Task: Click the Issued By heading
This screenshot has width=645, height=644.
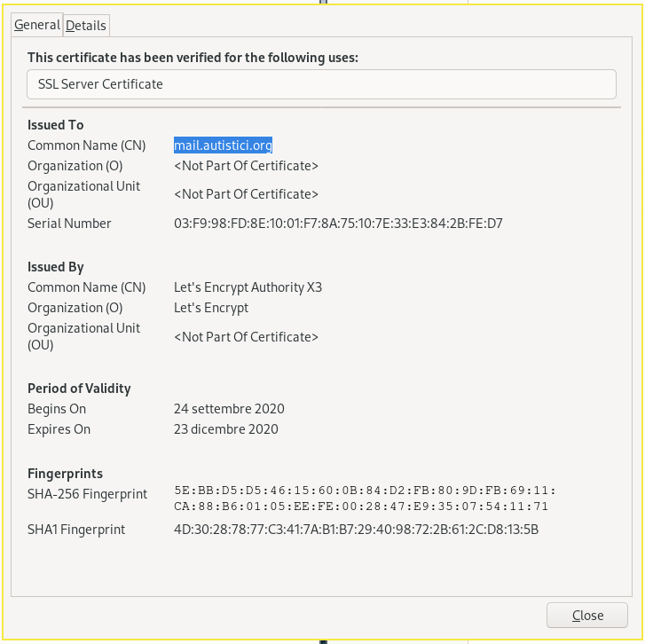Action: (x=56, y=267)
